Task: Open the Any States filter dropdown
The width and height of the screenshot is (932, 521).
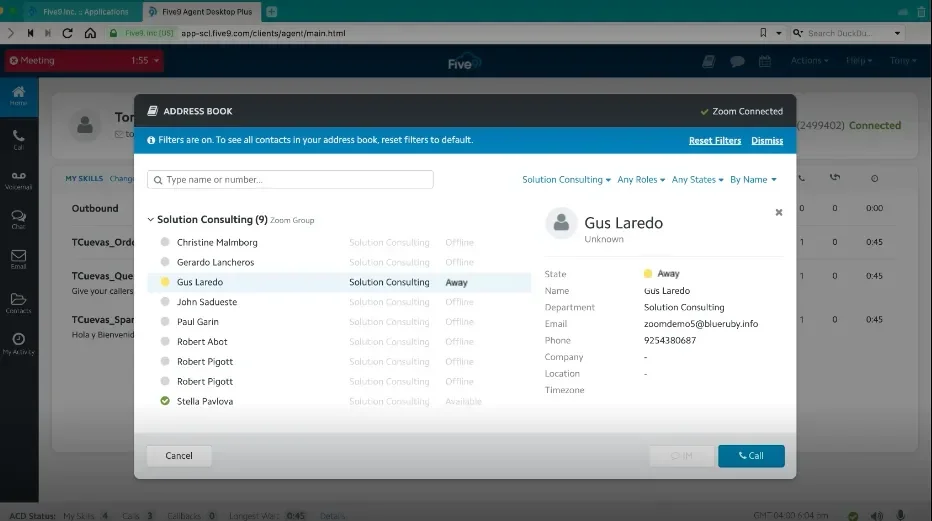Action: [x=697, y=180]
